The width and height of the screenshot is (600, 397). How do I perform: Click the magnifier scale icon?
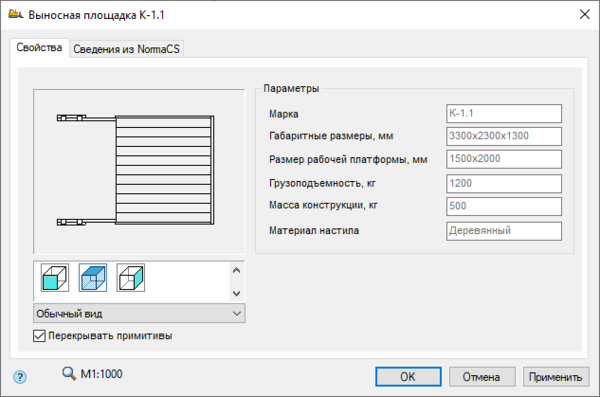(69, 373)
